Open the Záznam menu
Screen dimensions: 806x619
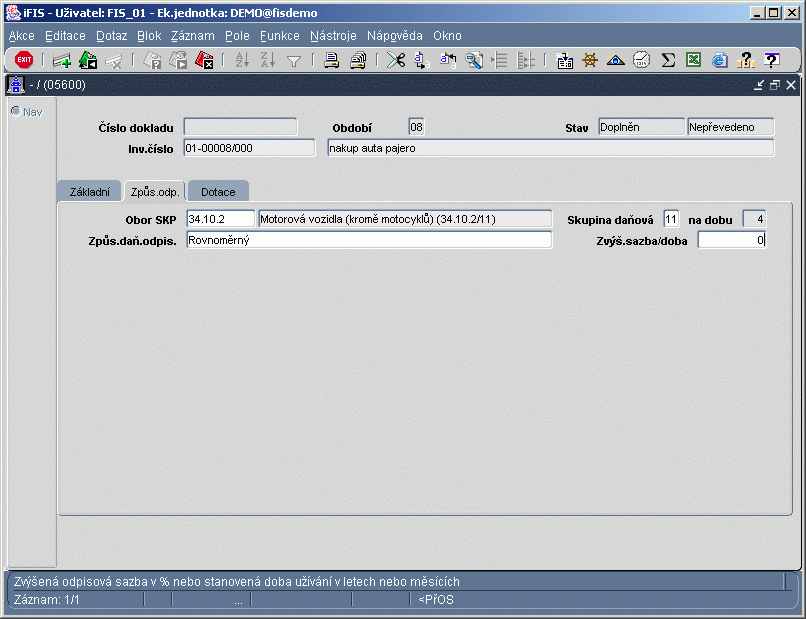193,36
